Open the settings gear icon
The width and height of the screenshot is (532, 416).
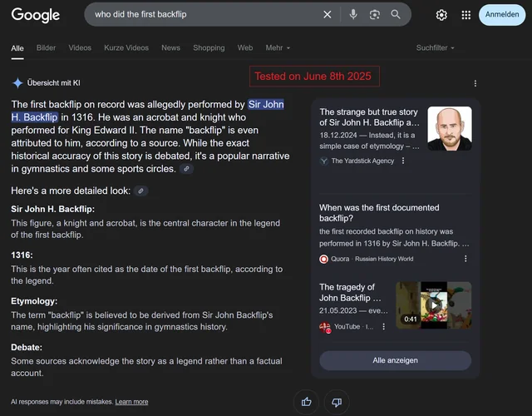click(441, 15)
